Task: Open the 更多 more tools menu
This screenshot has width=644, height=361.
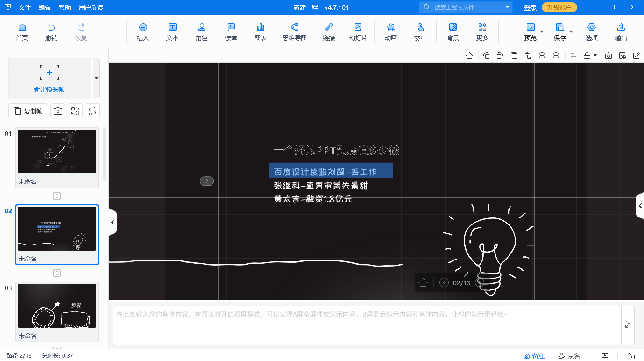Action: point(482,32)
